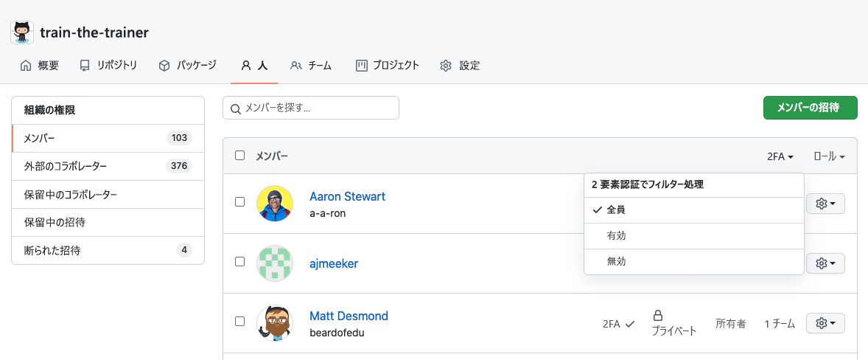Toggle the select-all メンバー checkbox
Viewport: 868px width, 360px height.
(x=239, y=156)
